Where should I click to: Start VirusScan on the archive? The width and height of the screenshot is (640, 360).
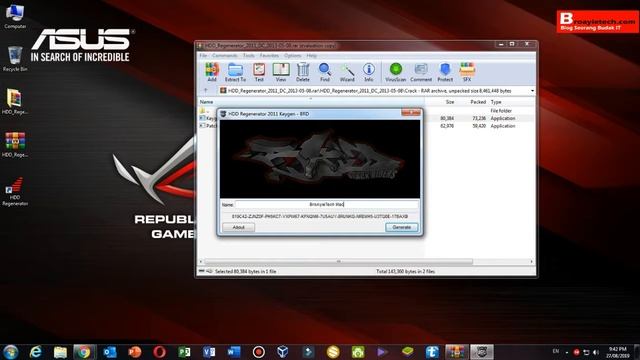pyautogui.click(x=396, y=72)
